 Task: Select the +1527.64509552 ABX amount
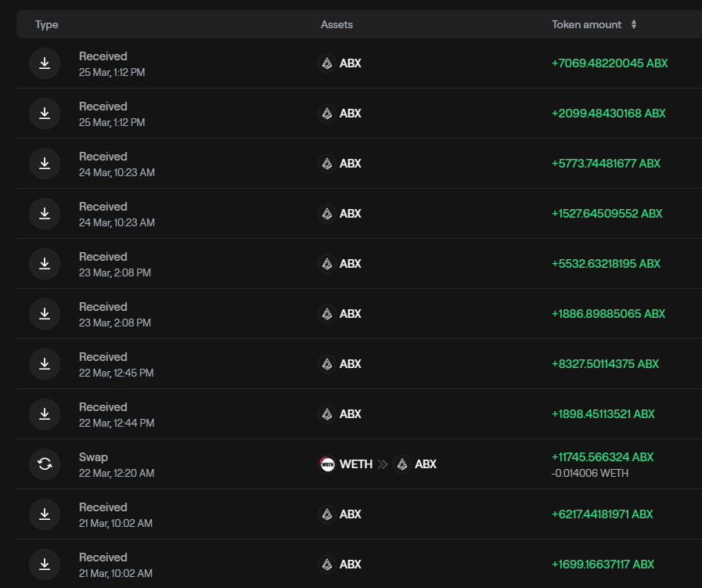click(x=607, y=214)
